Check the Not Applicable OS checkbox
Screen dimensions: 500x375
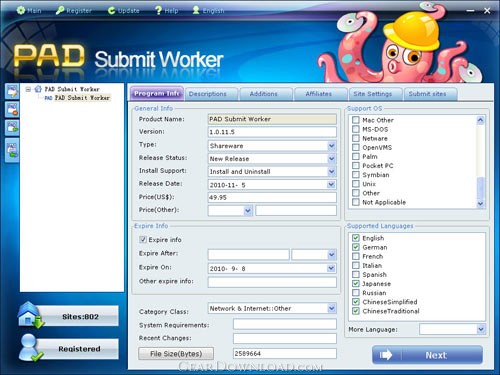click(356, 202)
